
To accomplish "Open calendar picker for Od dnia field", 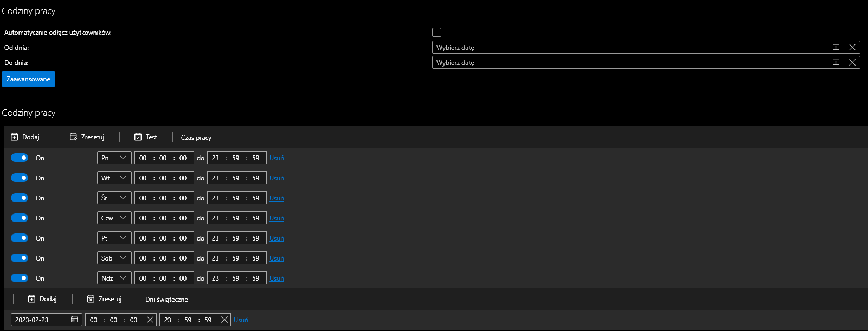I will (836, 47).
